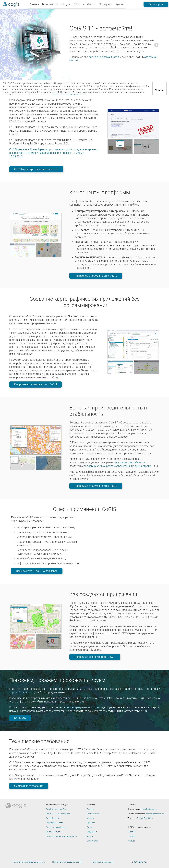This screenshot has width=169, height=868.
Task: Click sales@dataeast.ru email in footer
Action: pos(149,809)
